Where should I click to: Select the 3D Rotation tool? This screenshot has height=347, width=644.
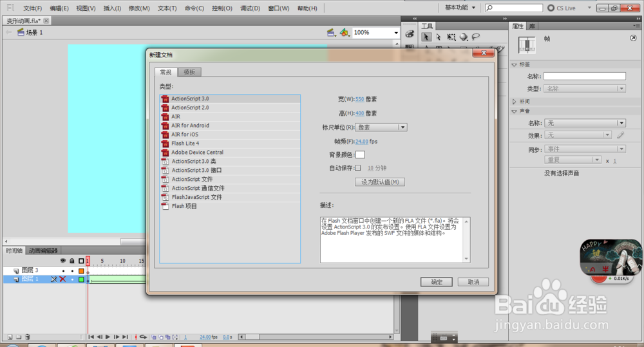(464, 37)
